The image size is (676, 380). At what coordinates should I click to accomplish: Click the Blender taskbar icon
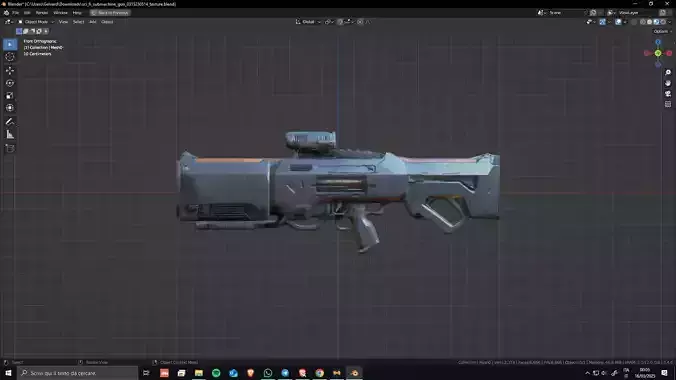click(354, 373)
